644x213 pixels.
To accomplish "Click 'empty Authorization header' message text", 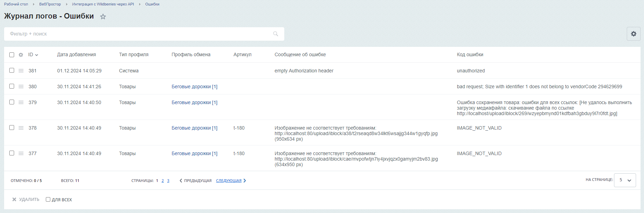I will [x=304, y=71].
